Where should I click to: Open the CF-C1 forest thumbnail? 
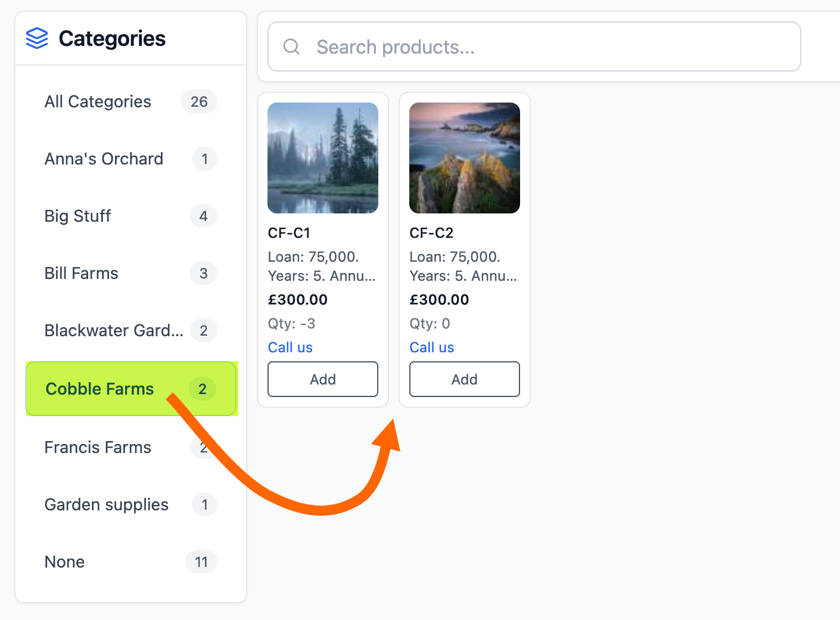[323, 158]
